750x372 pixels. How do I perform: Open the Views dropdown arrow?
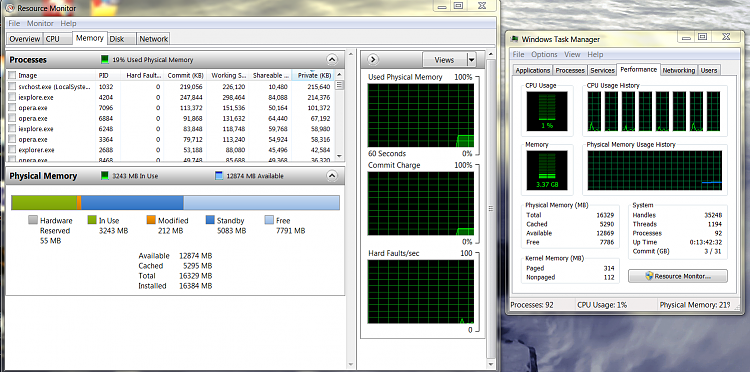pyautogui.click(x=472, y=60)
